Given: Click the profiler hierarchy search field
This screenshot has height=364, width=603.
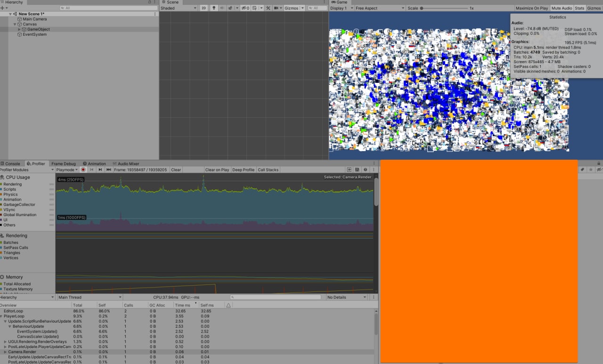Looking at the screenshot, I should pos(276,297).
